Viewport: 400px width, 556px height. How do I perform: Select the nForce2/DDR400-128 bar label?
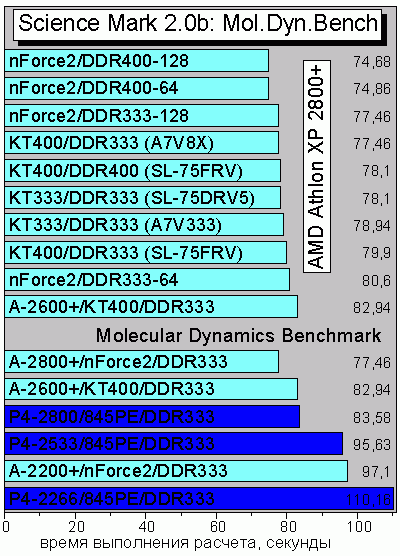(99, 61)
